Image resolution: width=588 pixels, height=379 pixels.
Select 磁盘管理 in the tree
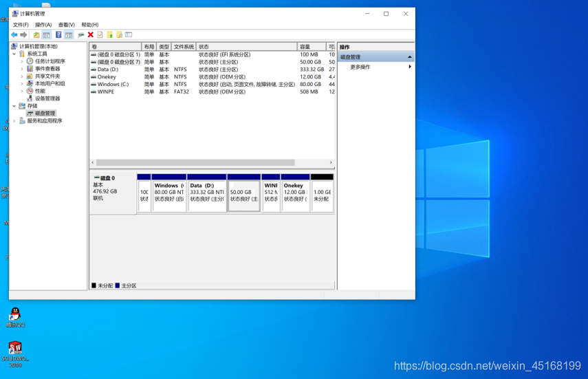[x=45, y=113]
